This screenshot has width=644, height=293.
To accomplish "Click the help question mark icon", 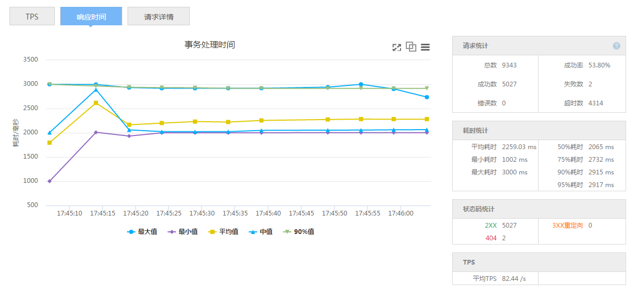I will 617,46.
